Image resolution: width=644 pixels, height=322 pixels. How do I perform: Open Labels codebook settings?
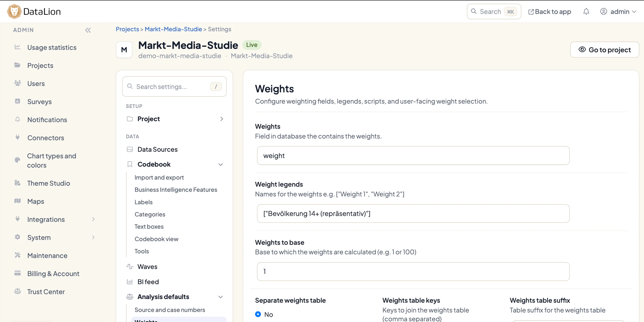143,202
